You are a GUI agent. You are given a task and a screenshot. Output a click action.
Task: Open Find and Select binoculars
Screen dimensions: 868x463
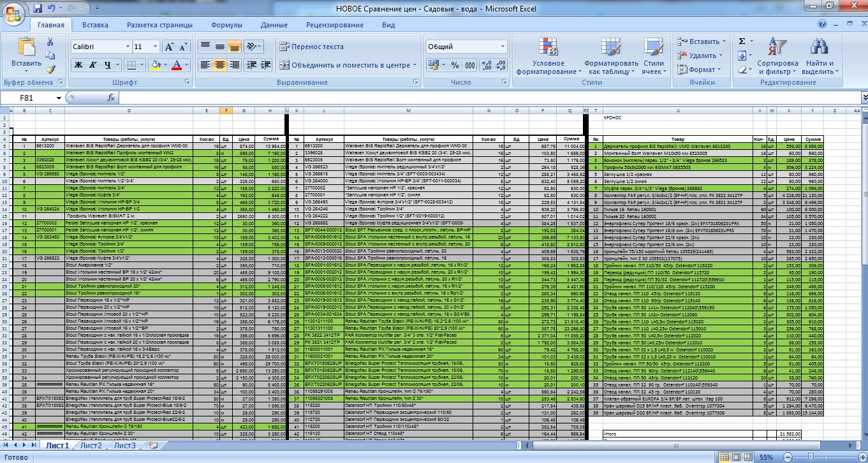click(x=819, y=56)
